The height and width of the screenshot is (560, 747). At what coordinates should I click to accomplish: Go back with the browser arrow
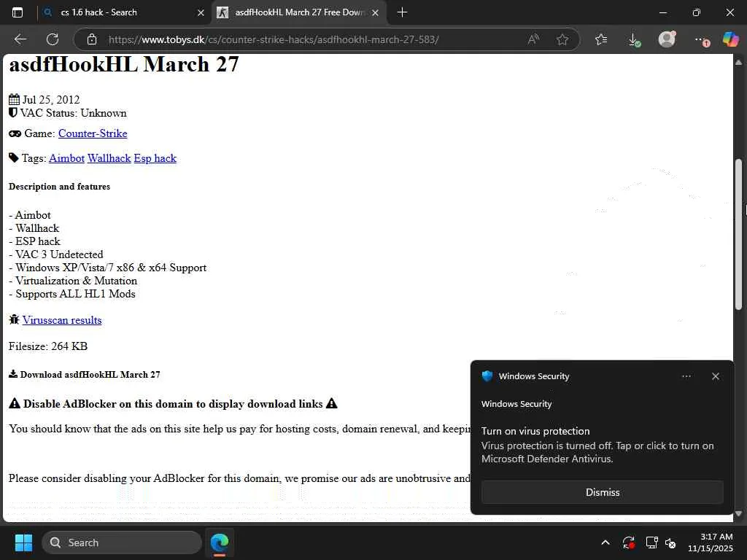coord(20,39)
